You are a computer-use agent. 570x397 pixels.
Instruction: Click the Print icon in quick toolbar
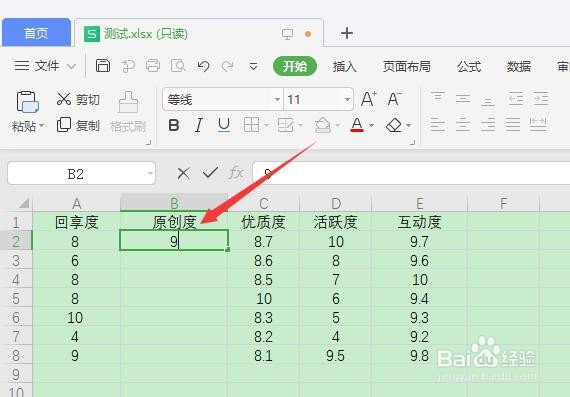click(153, 66)
